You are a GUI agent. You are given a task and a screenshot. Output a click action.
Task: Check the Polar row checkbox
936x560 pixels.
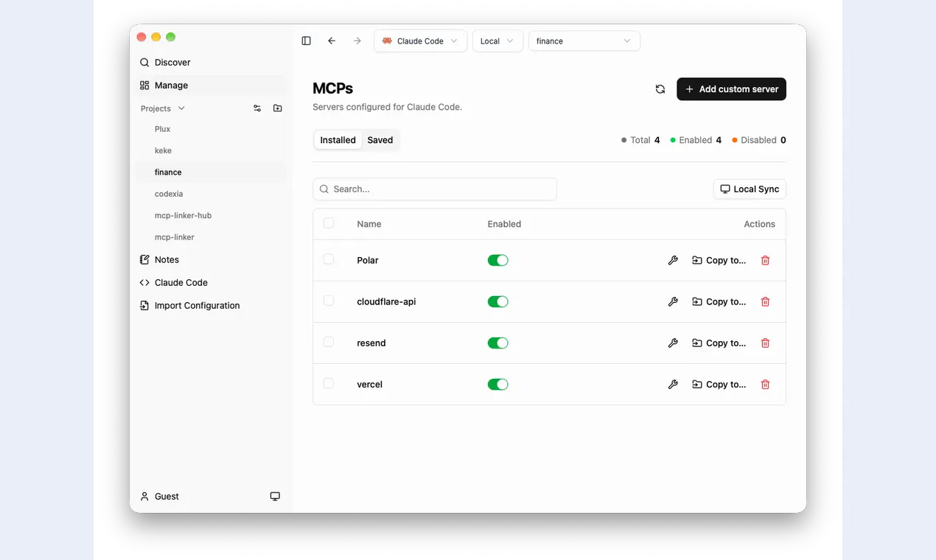click(x=329, y=259)
